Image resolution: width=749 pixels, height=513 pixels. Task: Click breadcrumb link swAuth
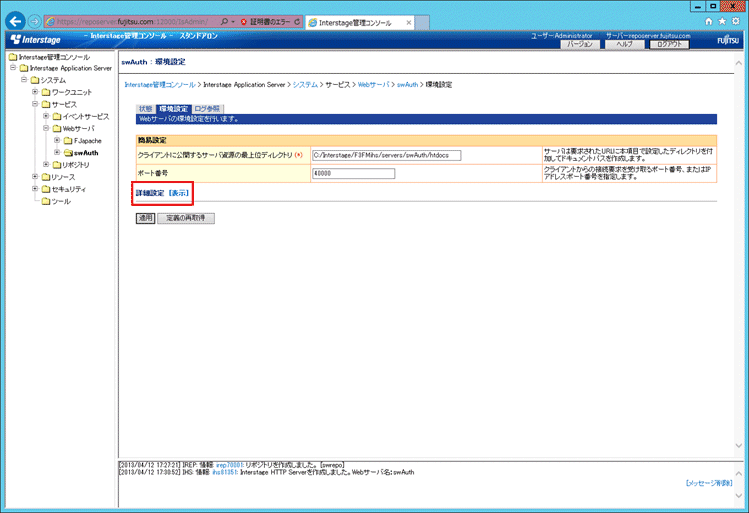click(407, 85)
